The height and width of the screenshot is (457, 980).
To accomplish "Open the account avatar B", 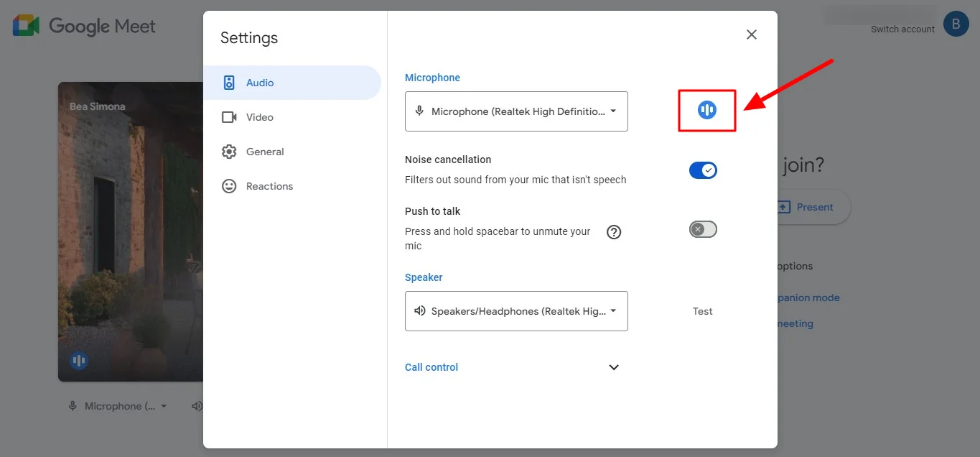I will coord(956,24).
